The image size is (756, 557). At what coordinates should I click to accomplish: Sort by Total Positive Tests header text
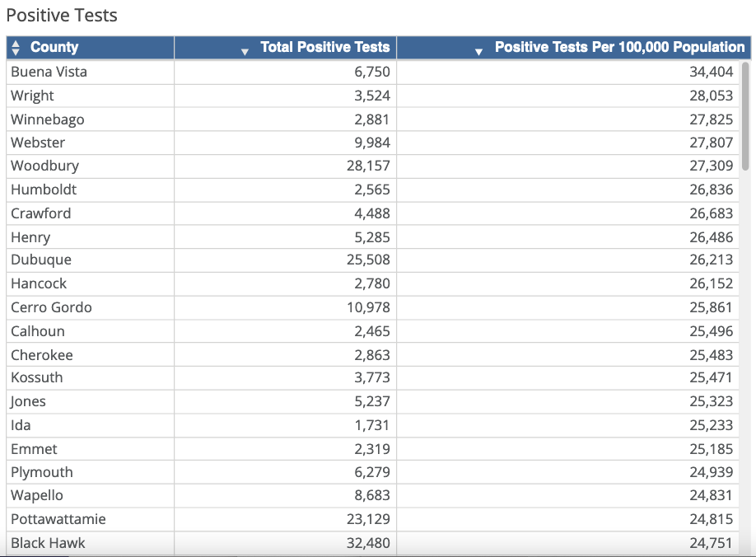pyautogui.click(x=325, y=47)
